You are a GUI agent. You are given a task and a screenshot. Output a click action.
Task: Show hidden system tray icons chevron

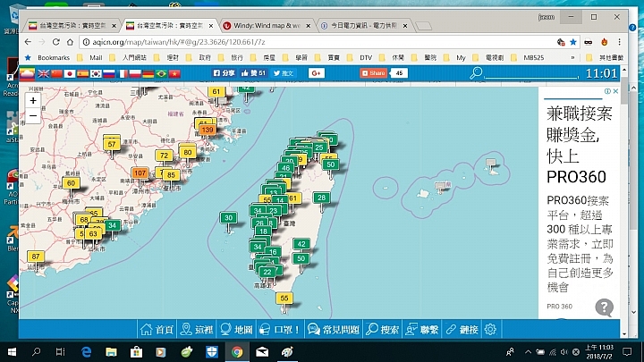529,352
